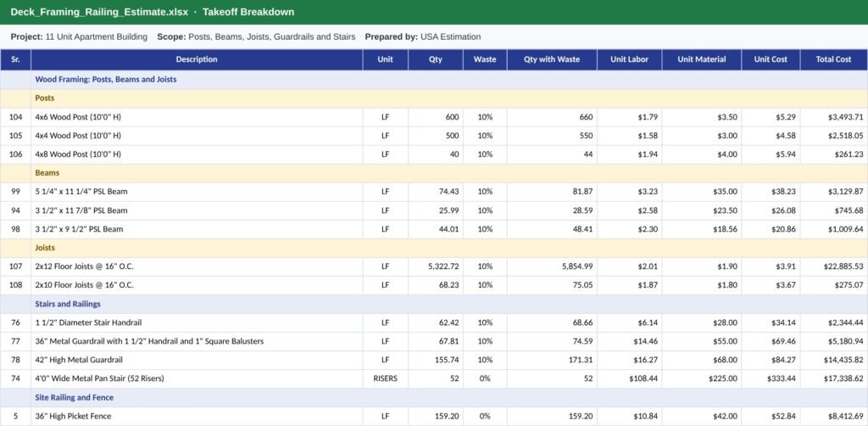
Task: Select the Qty column header
Action: coord(436,60)
